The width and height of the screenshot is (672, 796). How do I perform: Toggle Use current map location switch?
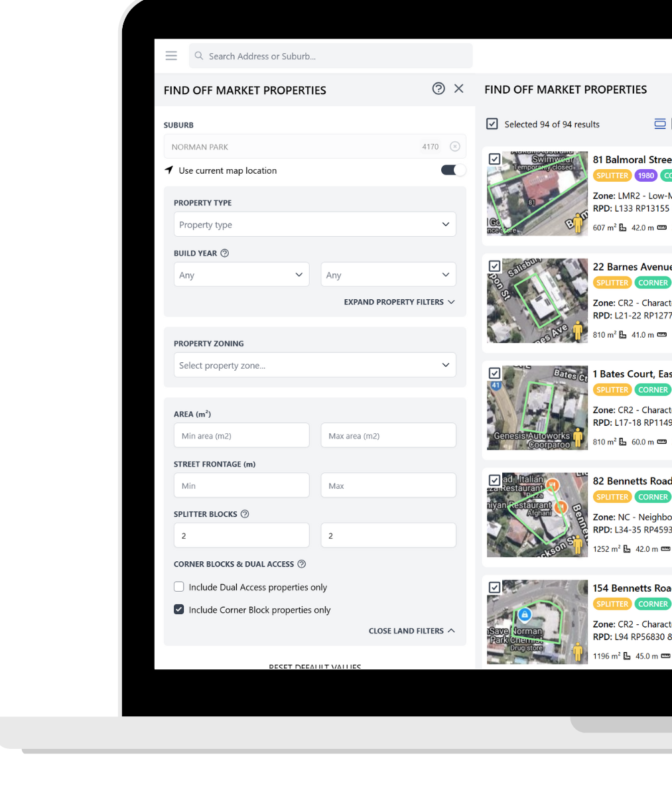454,170
